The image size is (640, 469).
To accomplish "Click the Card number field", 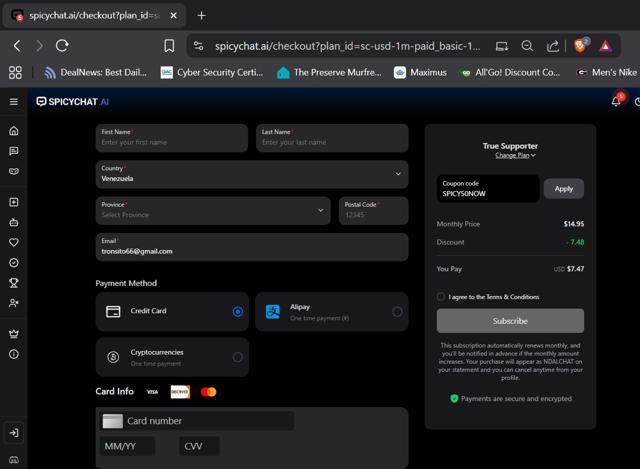I will click(197, 421).
